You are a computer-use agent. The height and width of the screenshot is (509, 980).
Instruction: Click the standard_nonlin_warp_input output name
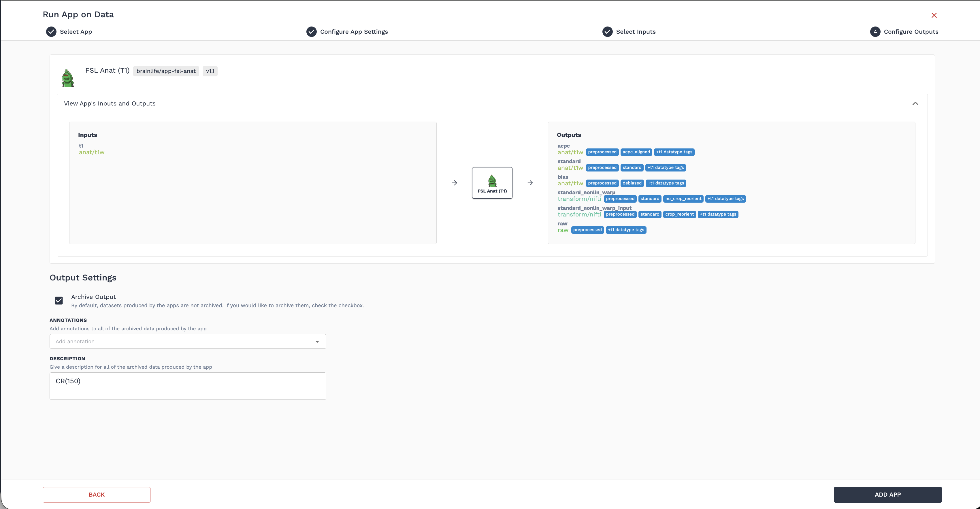594,208
